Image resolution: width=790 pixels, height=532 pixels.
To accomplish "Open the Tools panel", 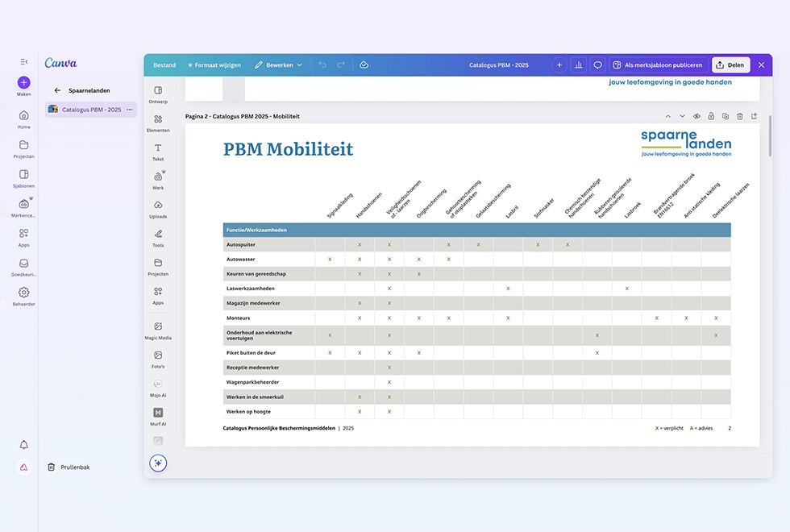I will pyautogui.click(x=158, y=238).
